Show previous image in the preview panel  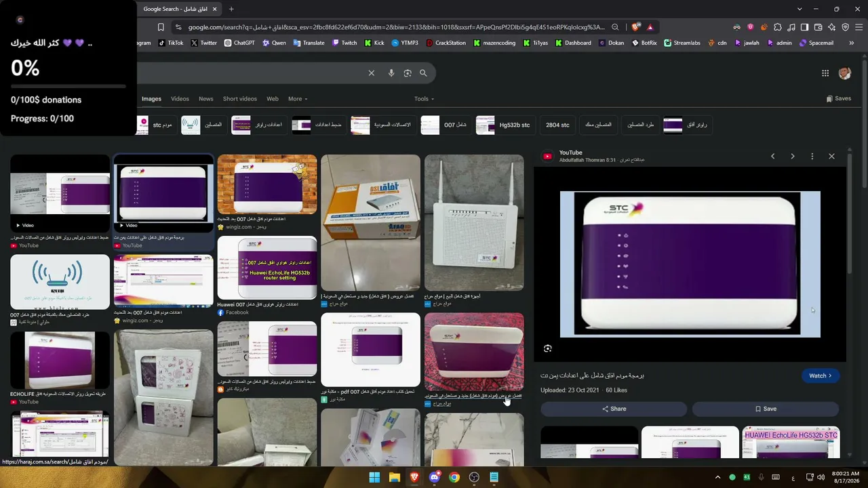point(772,157)
